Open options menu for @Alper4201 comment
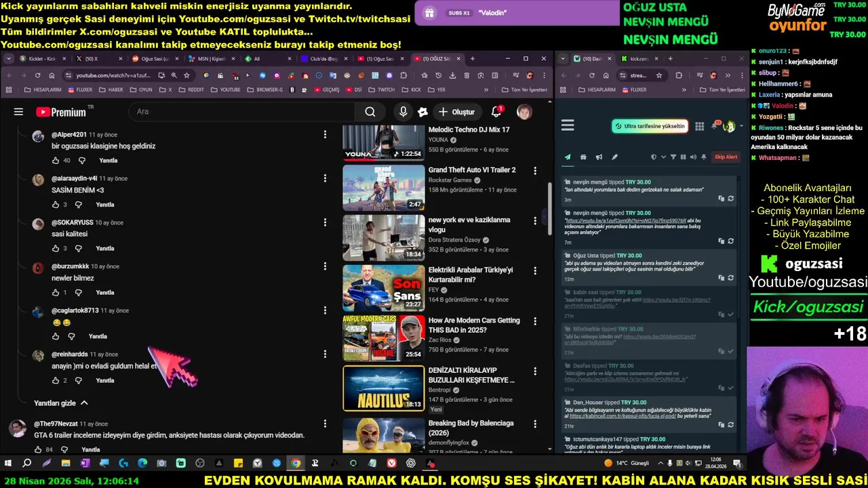Screen dimensions: 868x488 point(325,134)
